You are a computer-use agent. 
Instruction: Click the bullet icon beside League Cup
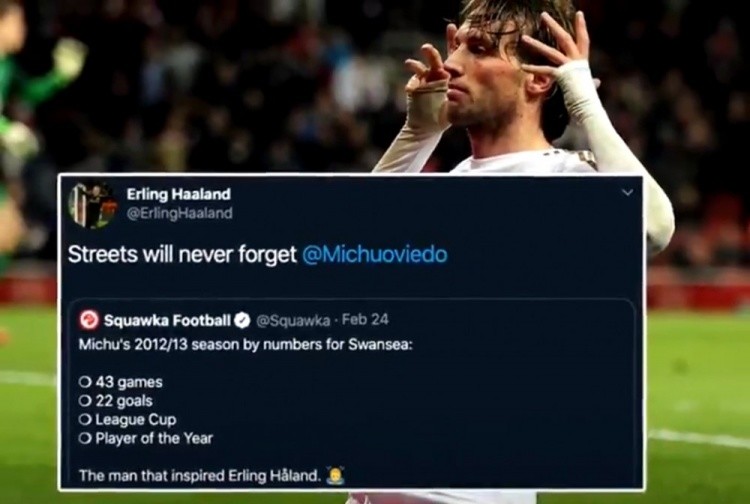click(85, 419)
